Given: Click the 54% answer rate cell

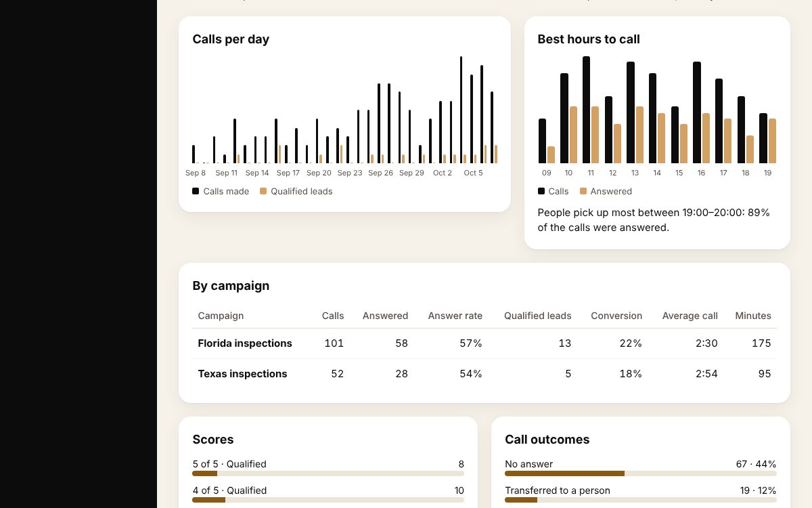Looking at the screenshot, I should (471, 374).
